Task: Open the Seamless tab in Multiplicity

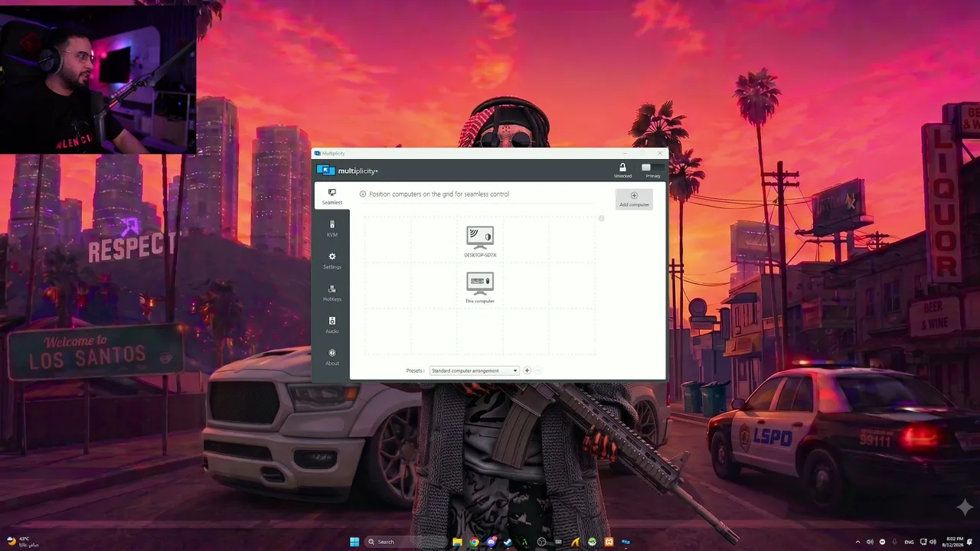Action: (x=332, y=197)
